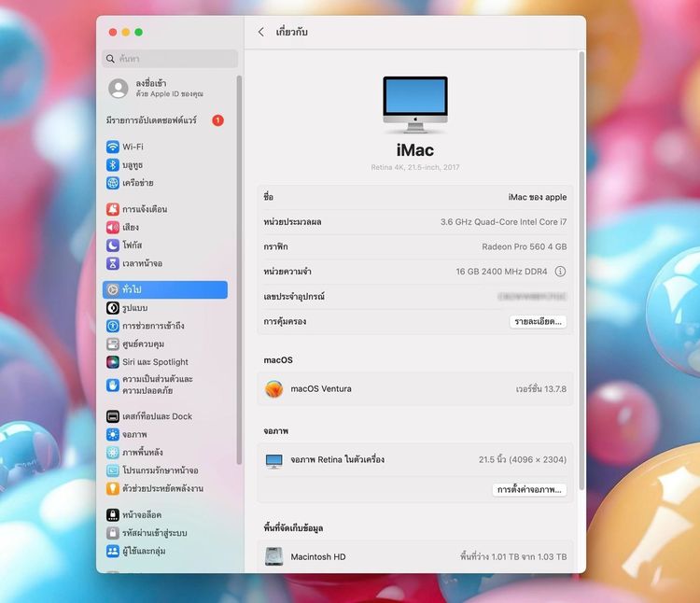Open Siri และ Spotlight icon
700x603 pixels.
[x=113, y=362]
